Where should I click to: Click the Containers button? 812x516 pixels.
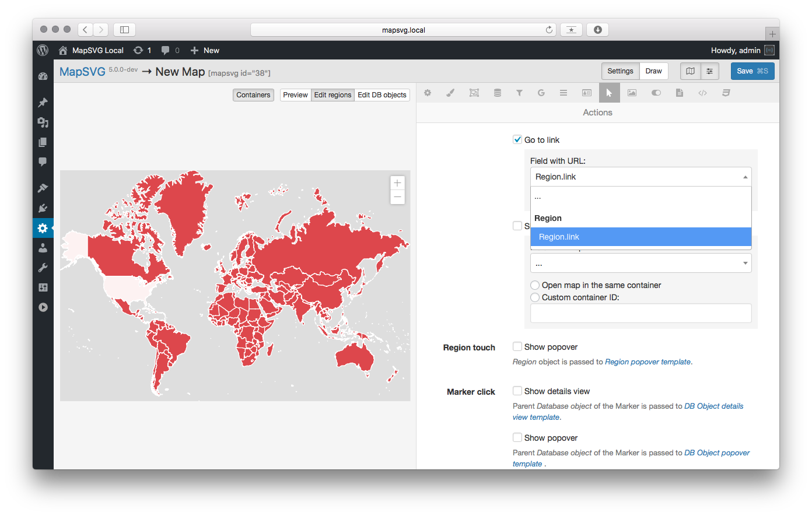pos(253,95)
